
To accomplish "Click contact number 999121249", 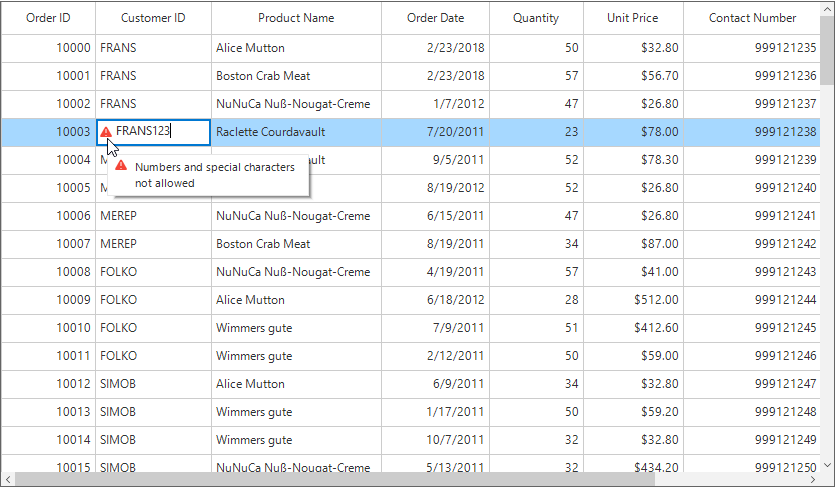I will pyautogui.click(x=752, y=440).
